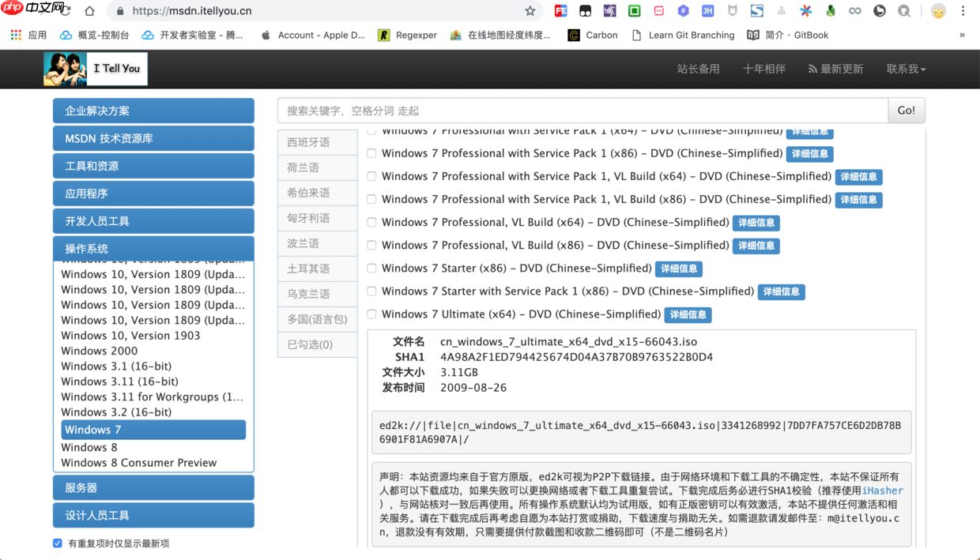Check the Windows 7 Ultimate (x64) DVD checkbox
This screenshot has width=980, height=560.
(x=371, y=314)
